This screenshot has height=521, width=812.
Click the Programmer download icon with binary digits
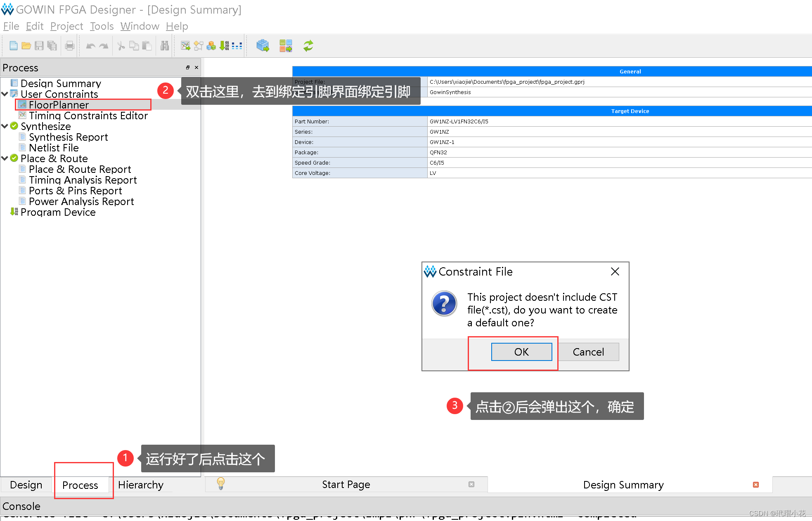pyautogui.click(x=224, y=46)
